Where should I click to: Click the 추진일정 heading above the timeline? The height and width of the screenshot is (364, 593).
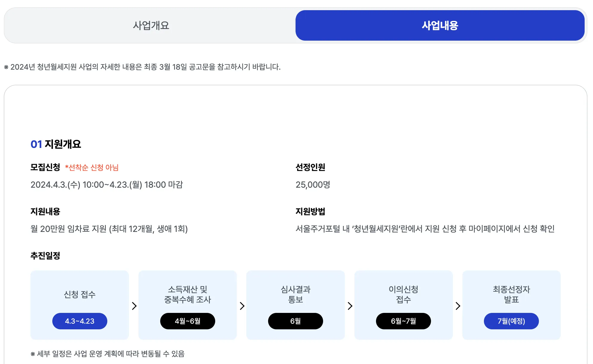pyautogui.click(x=45, y=256)
